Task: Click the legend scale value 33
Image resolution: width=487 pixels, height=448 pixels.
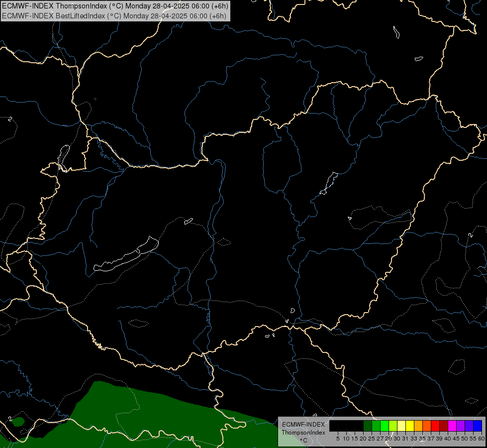Action: click(414, 439)
